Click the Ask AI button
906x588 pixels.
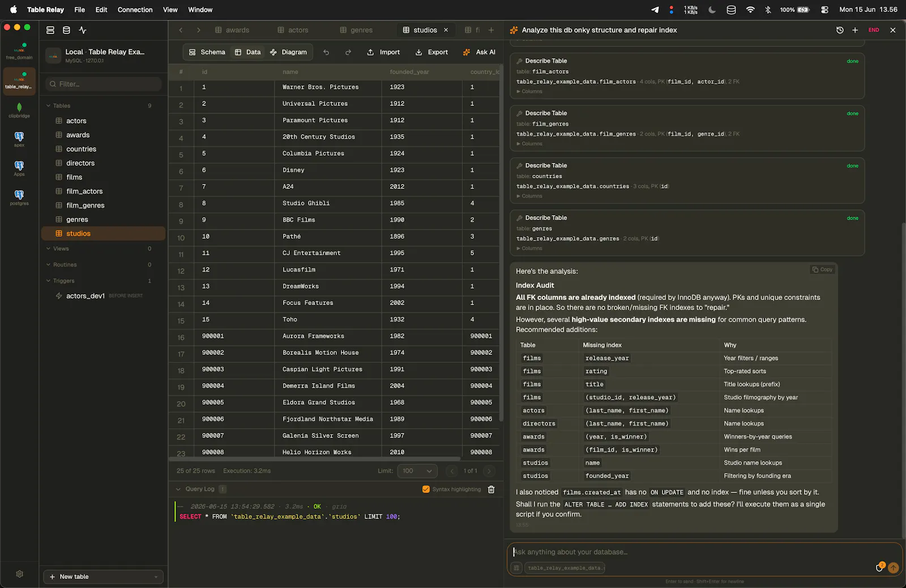[479, 52]
